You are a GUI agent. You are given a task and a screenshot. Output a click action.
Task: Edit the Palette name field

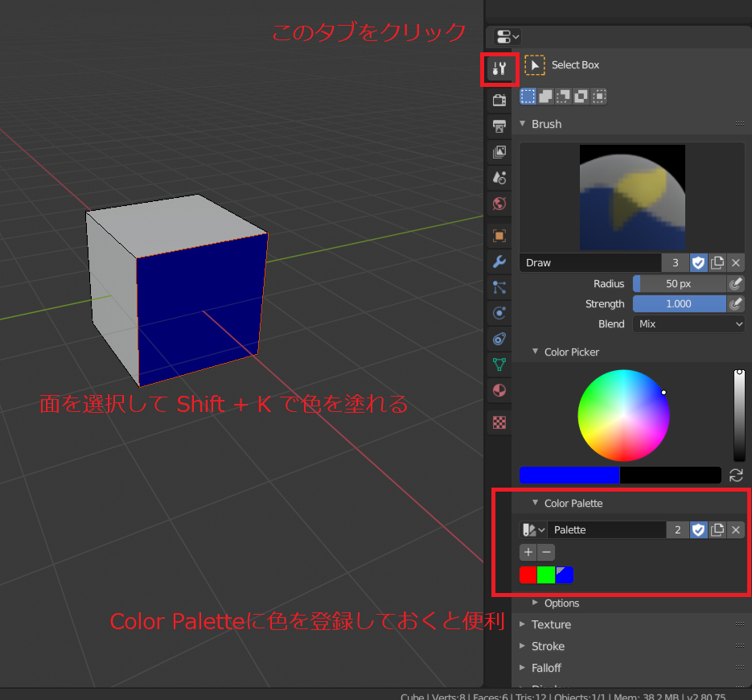(606, 529)
